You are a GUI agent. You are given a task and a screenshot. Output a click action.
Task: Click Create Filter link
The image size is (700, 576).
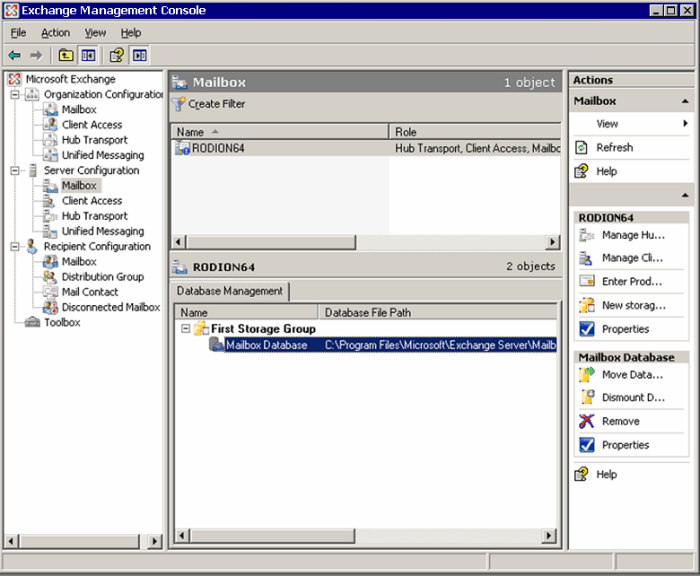point(216,104)
